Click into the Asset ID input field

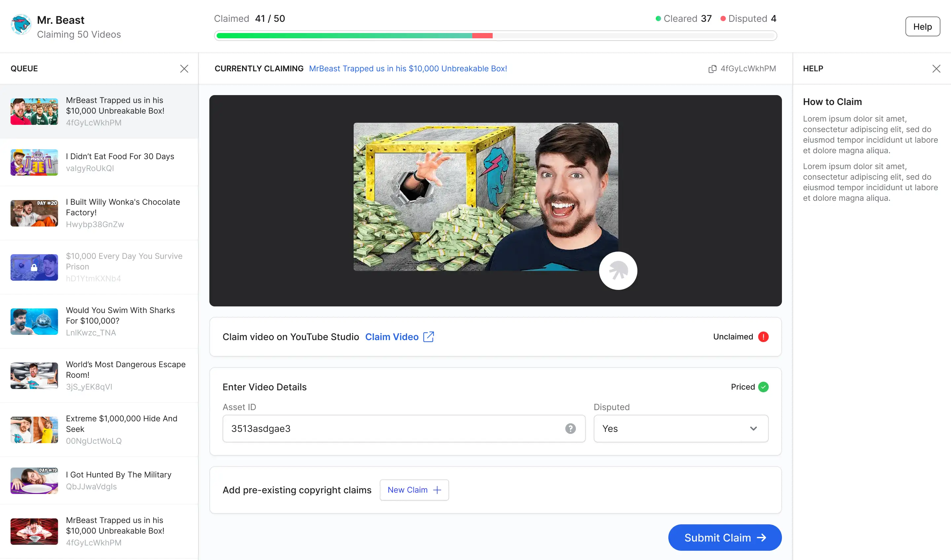[x=404, y=429]
